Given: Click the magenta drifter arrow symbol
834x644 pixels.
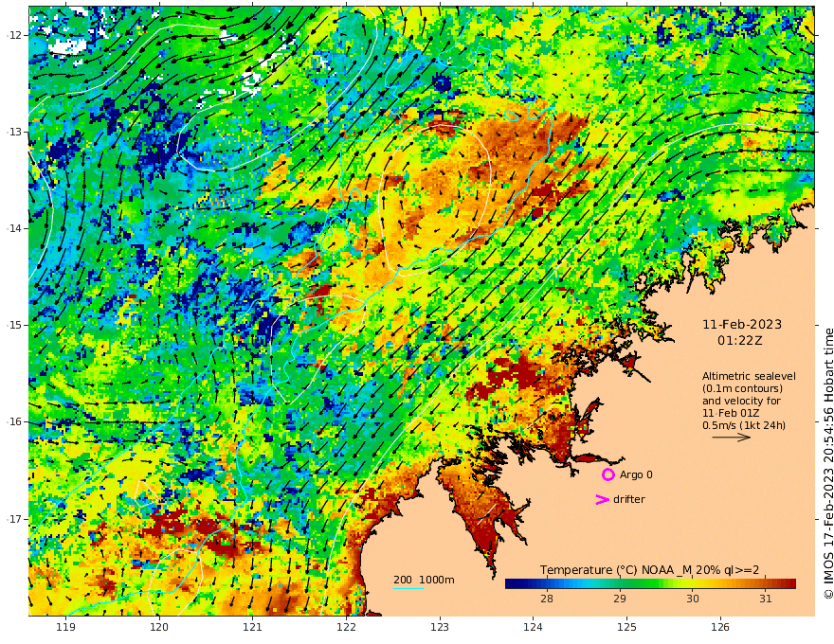Looking at the screenshot, I should click(x=602, y=499).
